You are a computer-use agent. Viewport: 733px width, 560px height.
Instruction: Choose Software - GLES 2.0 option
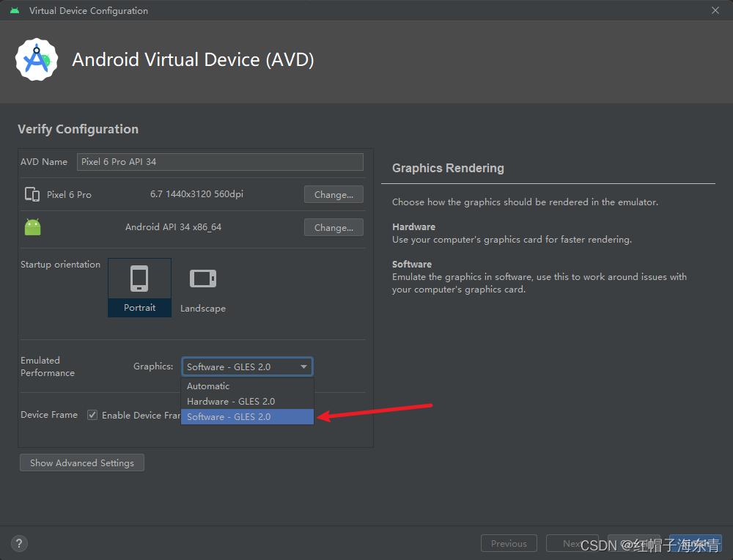[247, 417]
